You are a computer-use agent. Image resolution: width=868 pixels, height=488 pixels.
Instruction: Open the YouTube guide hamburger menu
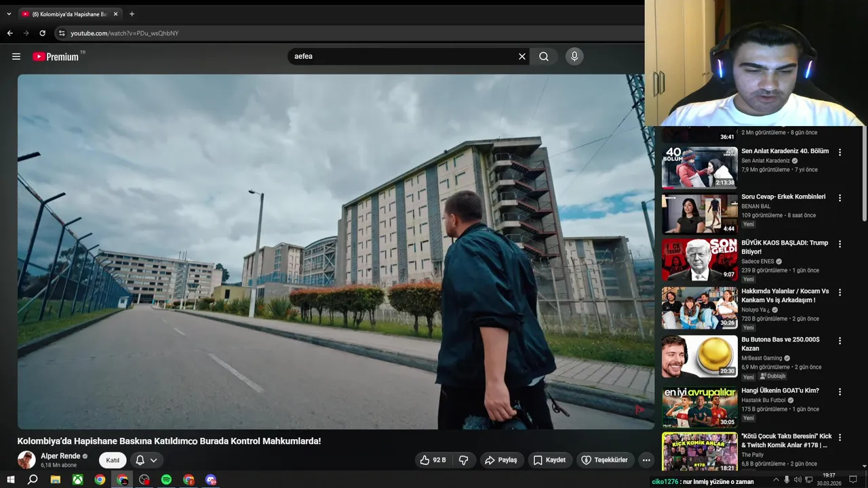[16, 56]
